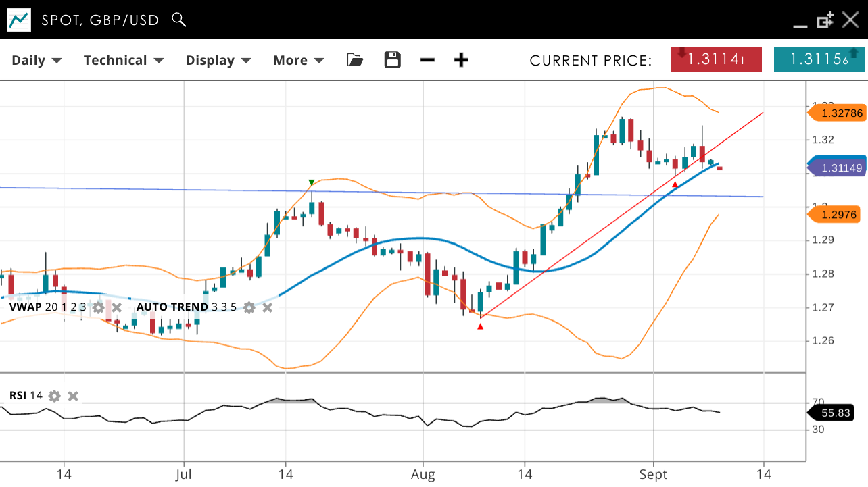Open saved chart folder icon

[x=355, y=60]
